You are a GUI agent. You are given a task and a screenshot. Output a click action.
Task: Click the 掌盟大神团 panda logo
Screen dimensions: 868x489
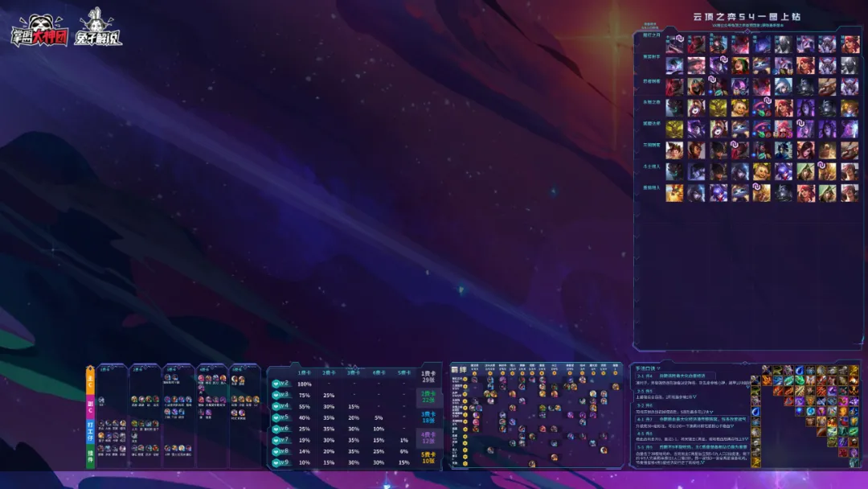[40, 30]
